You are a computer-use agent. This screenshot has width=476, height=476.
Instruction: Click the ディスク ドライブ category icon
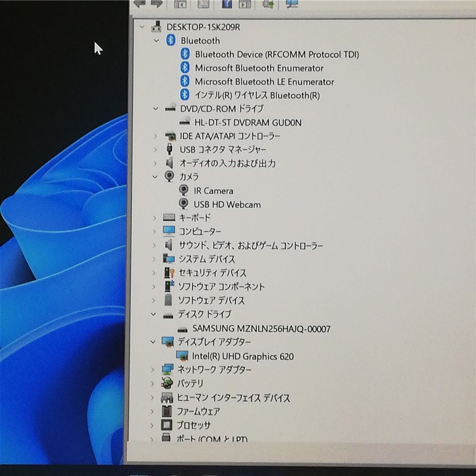pyautogui.click(x=168, y=316)
